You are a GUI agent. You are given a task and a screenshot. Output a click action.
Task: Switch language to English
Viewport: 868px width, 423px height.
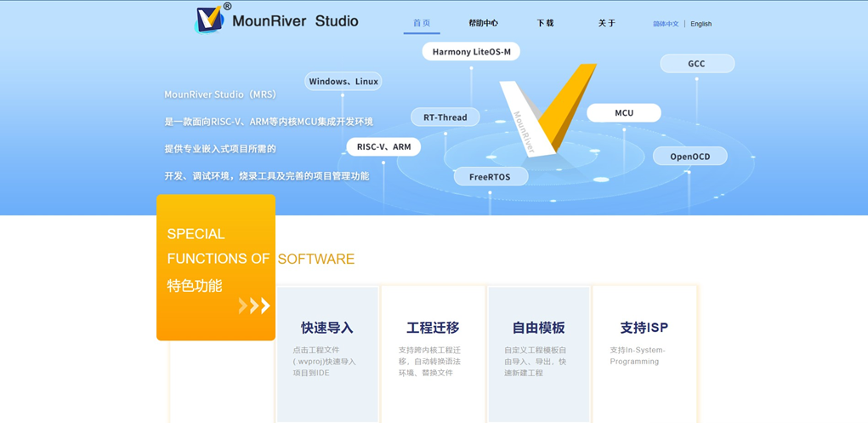701,24
